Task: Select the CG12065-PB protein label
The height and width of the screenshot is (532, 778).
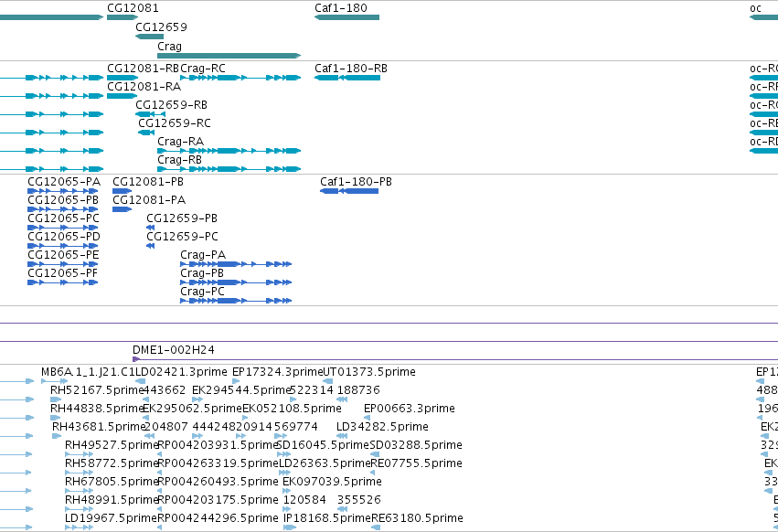Action: [x=63, y=200]
